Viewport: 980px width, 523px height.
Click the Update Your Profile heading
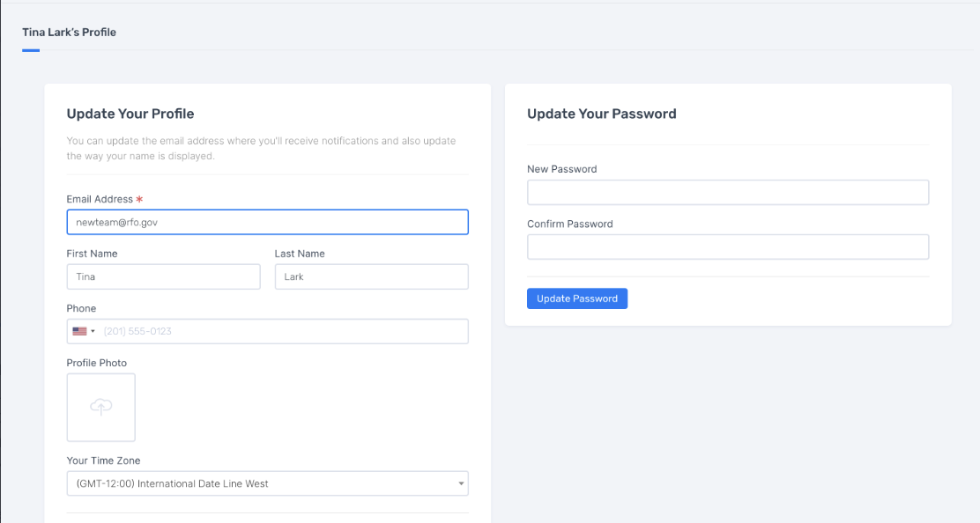[130, 114]
